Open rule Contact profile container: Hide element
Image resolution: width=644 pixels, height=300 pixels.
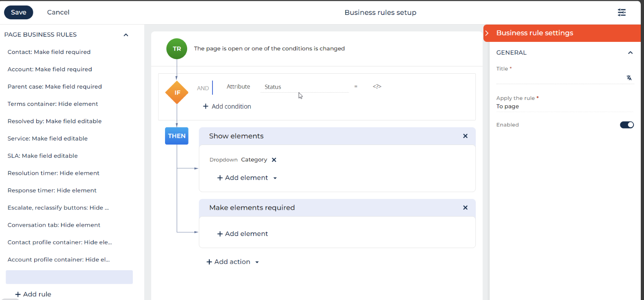click(60, 242)
